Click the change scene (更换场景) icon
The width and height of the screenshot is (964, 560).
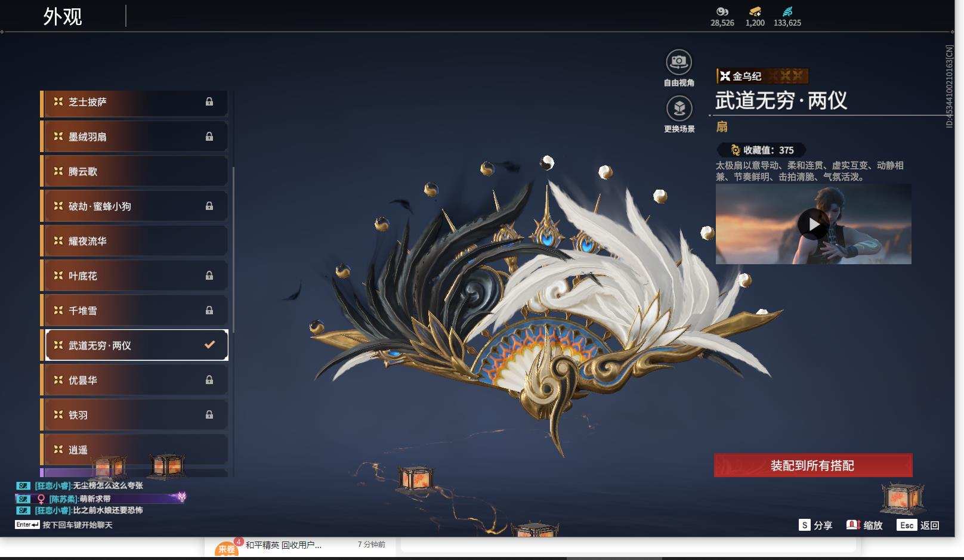coord(679,109)
